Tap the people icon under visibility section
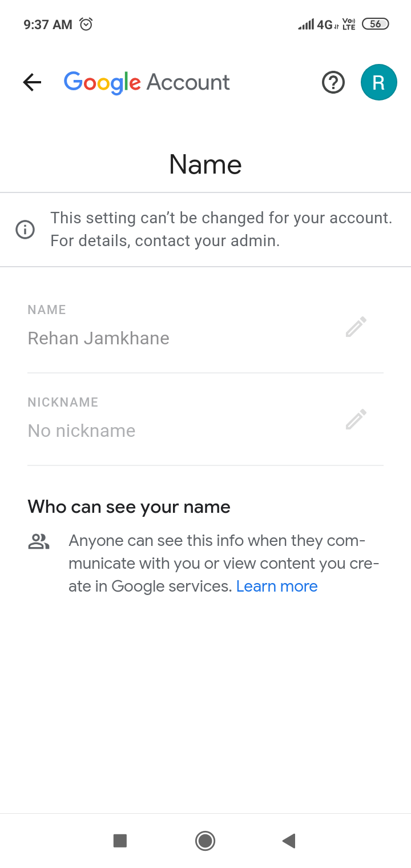 (39, 541)
